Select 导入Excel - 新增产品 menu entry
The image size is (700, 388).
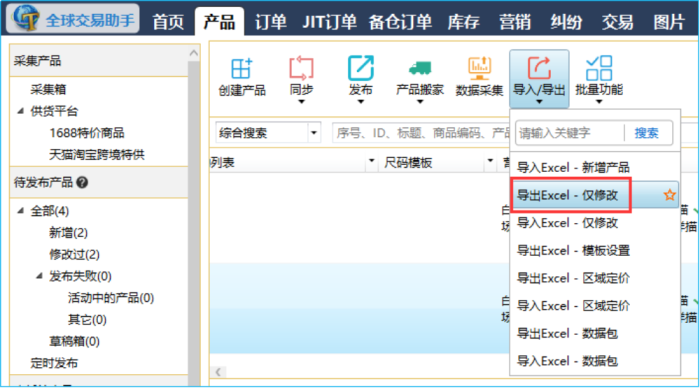[595, 167]
